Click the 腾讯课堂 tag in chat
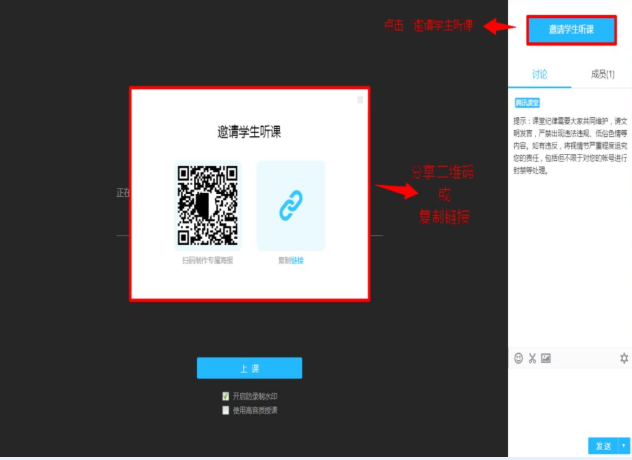The width and height of the screenshot is (632, 460). click(527, 103)
